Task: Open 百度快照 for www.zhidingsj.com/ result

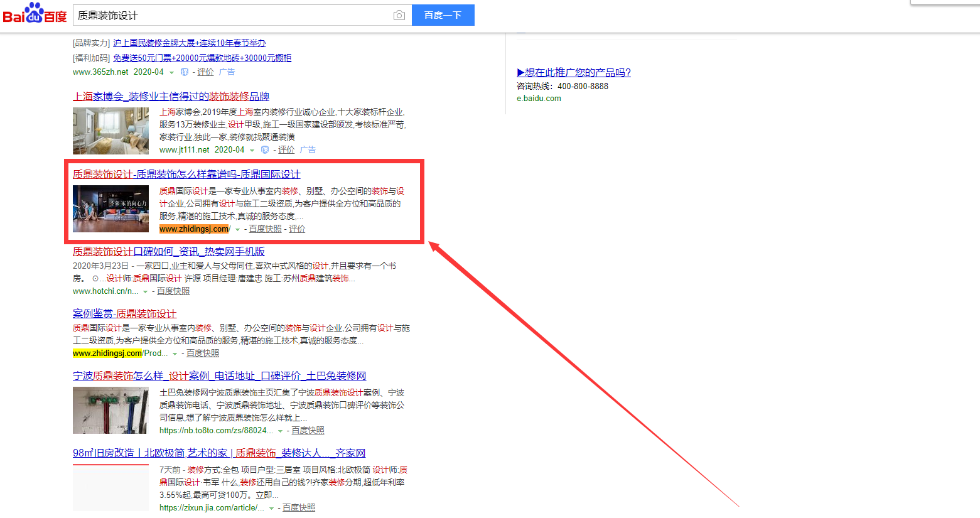Action: 265,229
